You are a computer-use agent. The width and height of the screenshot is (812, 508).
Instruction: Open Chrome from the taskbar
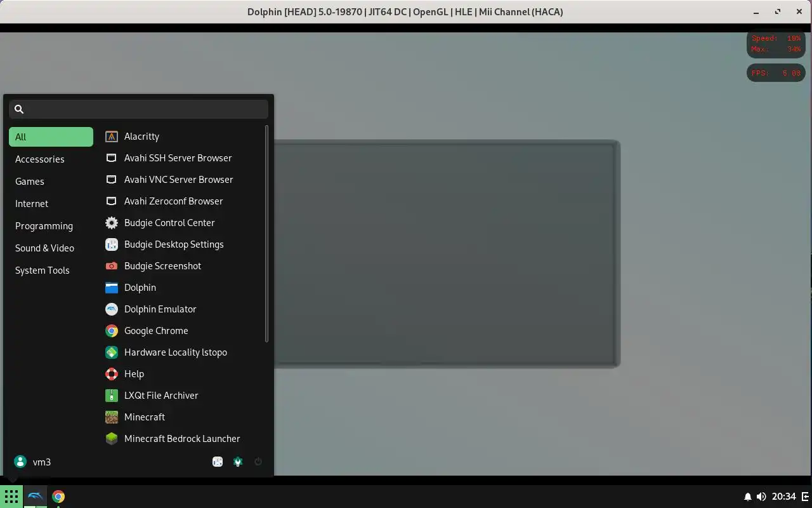pyautogui.click(x=58, y=497)
